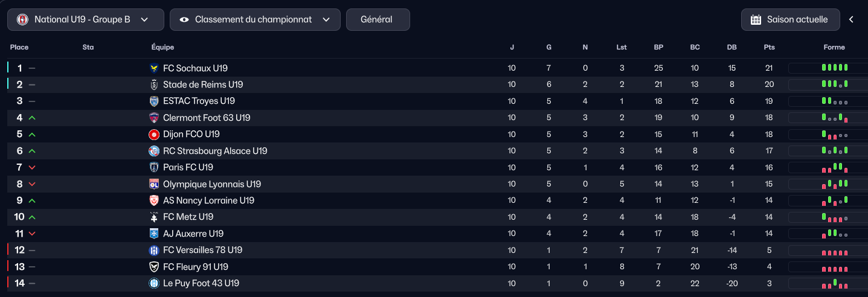Sort table by the Pts column header
The height and width of the screenshot is (297, 868).
click(769, 47)
